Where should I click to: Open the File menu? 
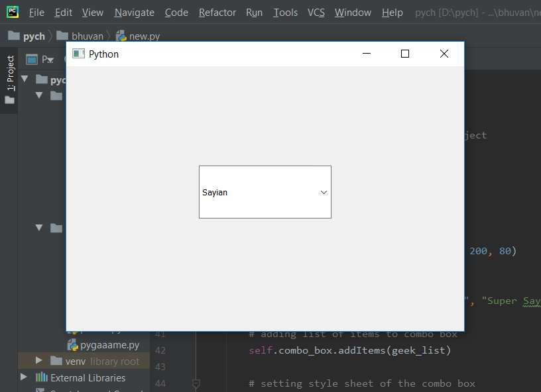point(36,13)
